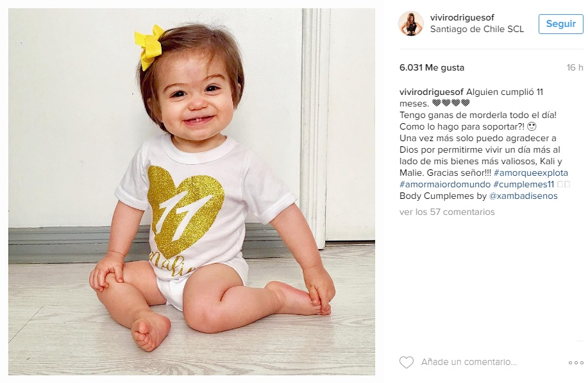Screen dimensions: 588x383
Task: View the 6.031 Me gusta likes list
Action: (x=432, y=67)
